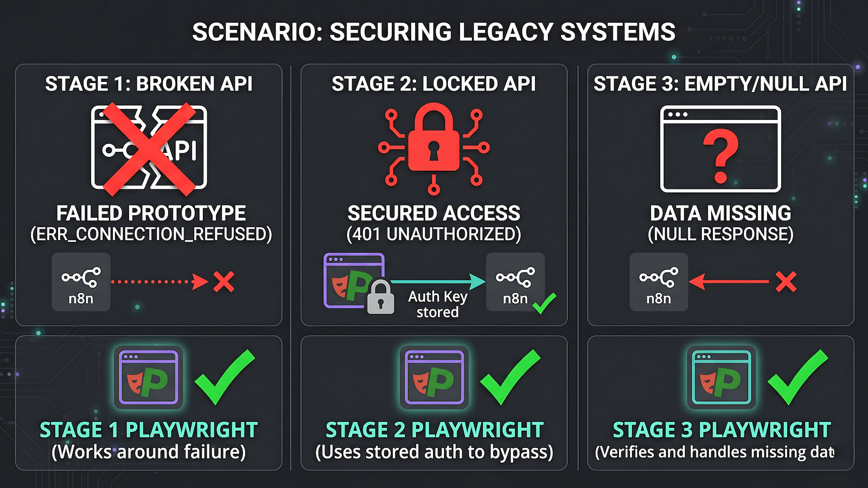Select the n8n icon in the Locked API panel
Image resolution: width=868 pixels, height=488 pixels.
coord(515,282)
